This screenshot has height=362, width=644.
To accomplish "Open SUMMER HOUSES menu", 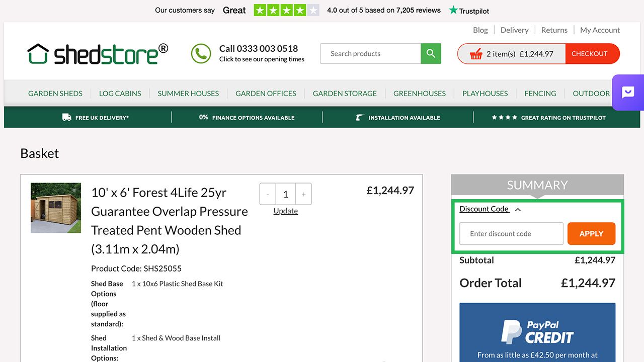I will [x=188, y=94].
